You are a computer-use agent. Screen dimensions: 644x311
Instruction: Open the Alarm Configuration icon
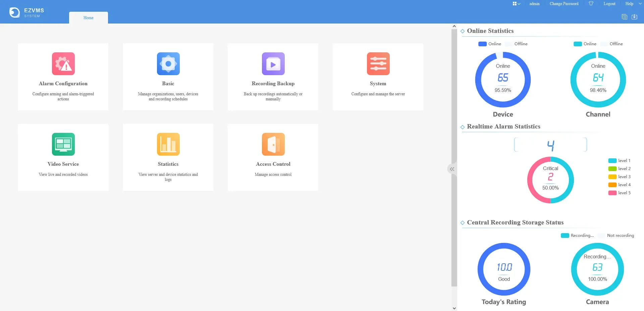tap(63, 64)
